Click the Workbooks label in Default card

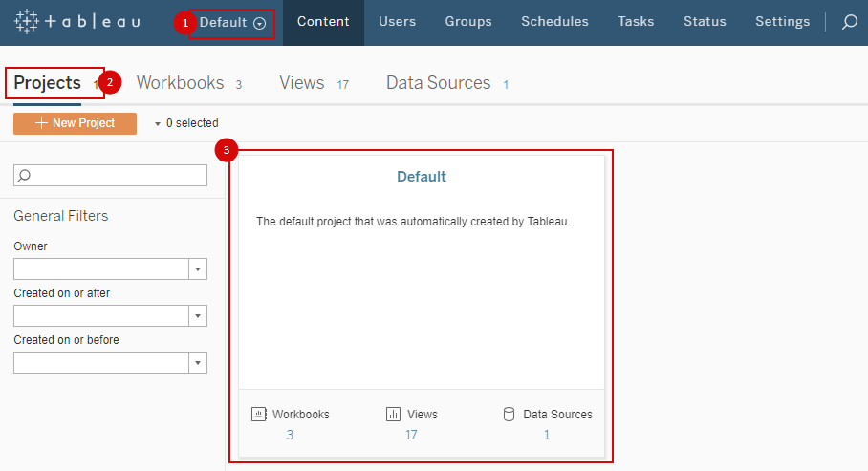(x=300, y=414)
